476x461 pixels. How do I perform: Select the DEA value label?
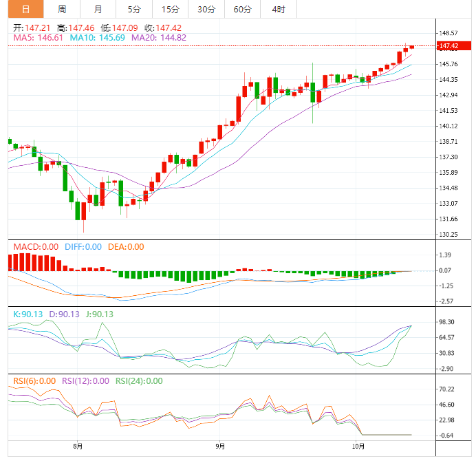pyautogui.click(x=127, y=246)
